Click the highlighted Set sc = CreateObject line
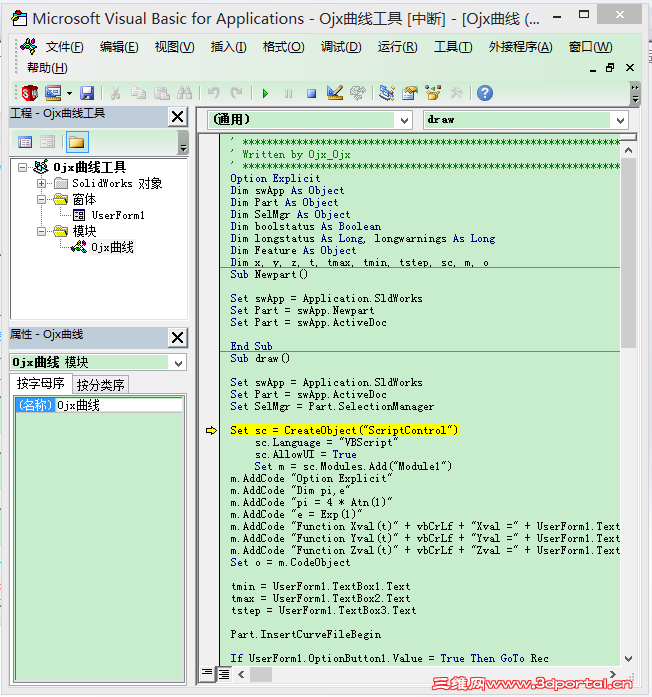The width and height of the screenshot is (652, 697). (x=344, y=430)
